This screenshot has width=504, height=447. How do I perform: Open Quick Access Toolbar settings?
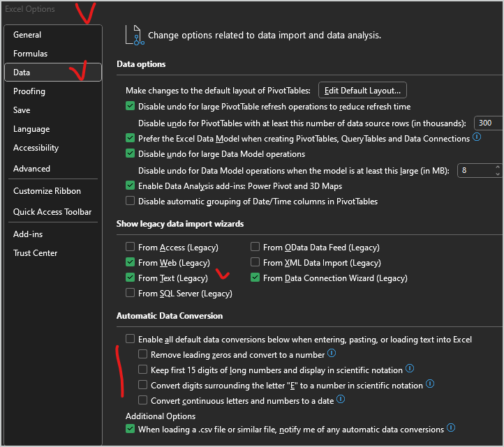pos(53,211)
